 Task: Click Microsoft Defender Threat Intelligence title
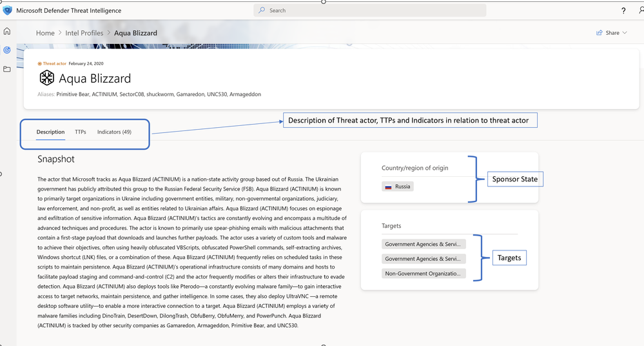coord(68,11)
